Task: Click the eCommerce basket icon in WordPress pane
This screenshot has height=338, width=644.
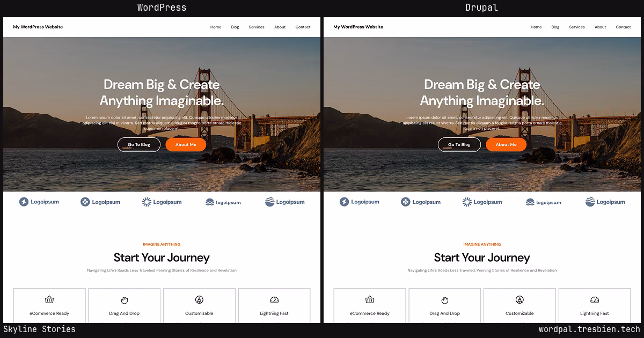Action: [49, 299]
